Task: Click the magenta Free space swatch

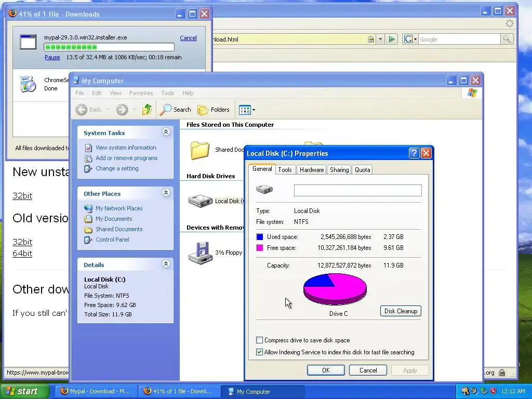Action: click(x=260, y=248)
